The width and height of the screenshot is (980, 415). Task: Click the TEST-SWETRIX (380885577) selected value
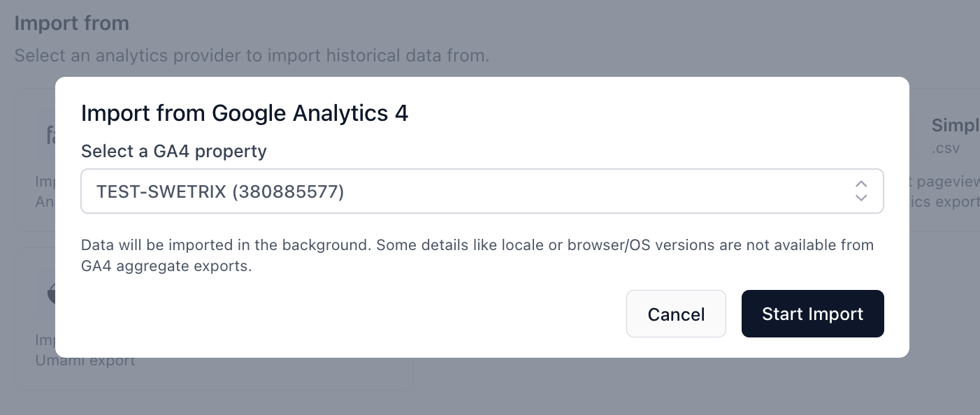[x=220, y=191]
